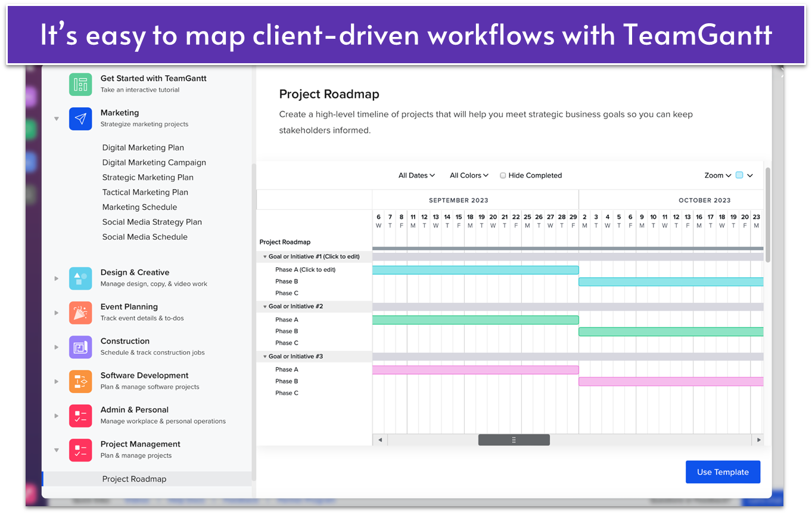Click the green Phase B bar of Goal #2

pyautogui.click(x=671, y=332)
